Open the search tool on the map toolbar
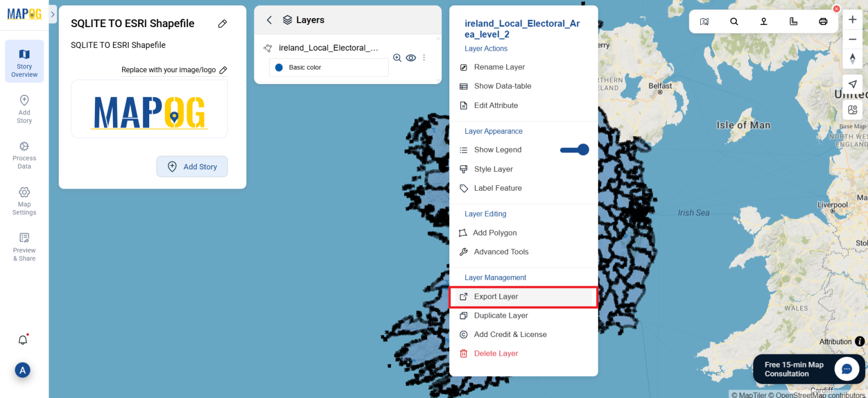868x398 pixels. [x=734, y=21]
